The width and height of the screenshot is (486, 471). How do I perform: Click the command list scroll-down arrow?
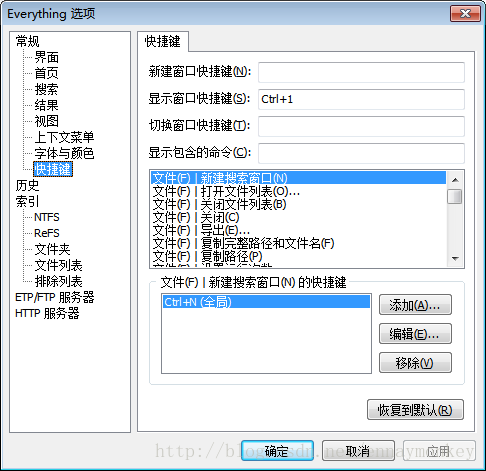[455, 258]
